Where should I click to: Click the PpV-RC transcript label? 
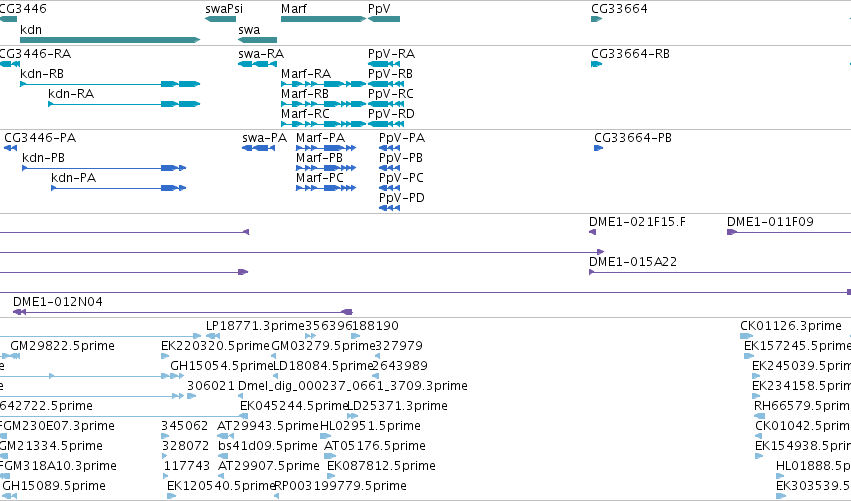[x=391, y=94]
